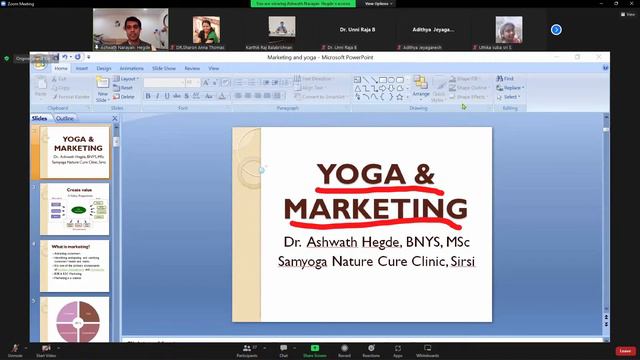Viewport: 640px width, 360px height.
Task: Click the Font Color button
Action: (x=222, y=96)
